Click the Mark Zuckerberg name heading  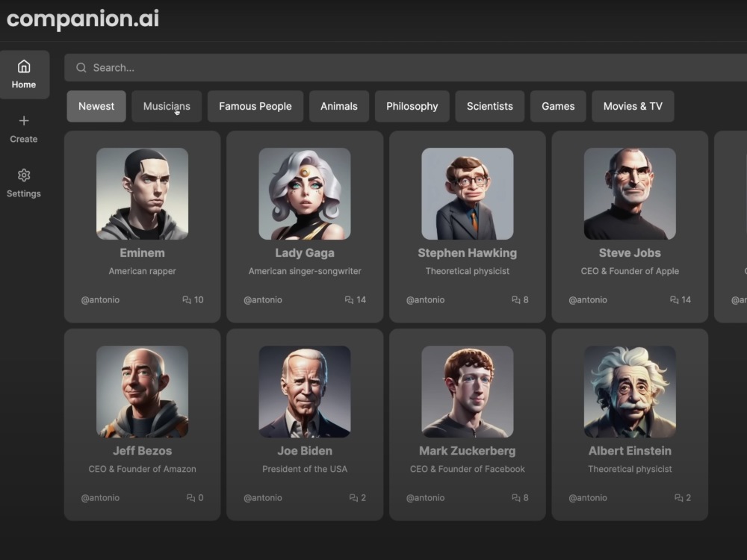468,450
